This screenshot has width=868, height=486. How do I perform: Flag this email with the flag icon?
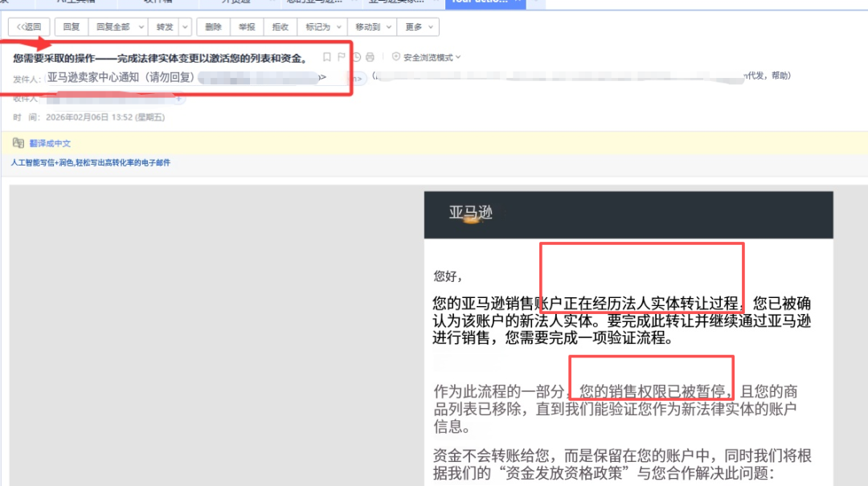click(342, 56)
